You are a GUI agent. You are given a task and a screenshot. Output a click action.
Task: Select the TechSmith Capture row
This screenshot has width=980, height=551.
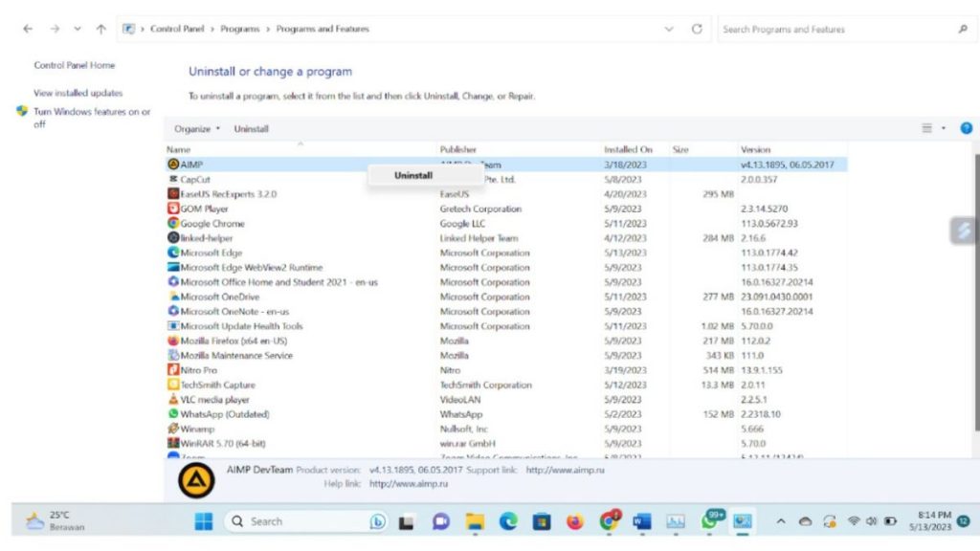(506, 385)
